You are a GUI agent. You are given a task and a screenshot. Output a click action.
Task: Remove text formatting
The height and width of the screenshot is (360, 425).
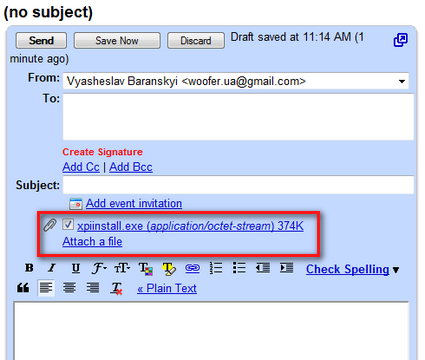click(116, 288)
